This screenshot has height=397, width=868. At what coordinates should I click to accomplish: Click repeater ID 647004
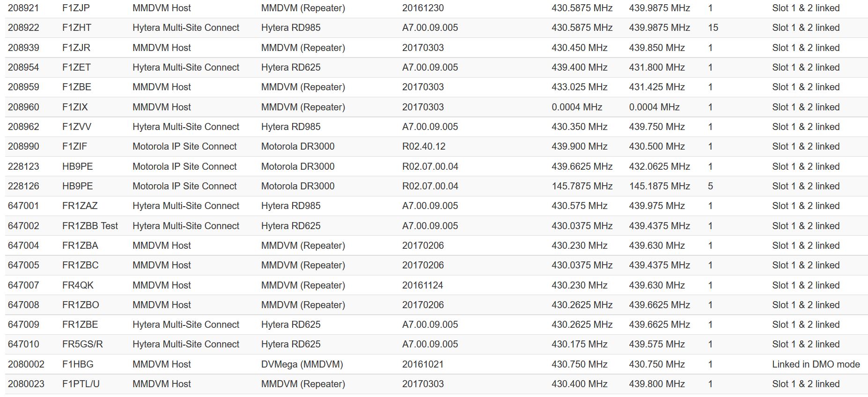pyautogui.click(x=23, y=245)
